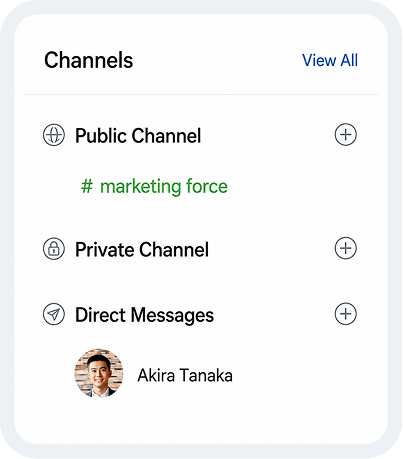This screenshot has height=459, width=403.
Task: Click the globe icon beside Public Channel
Action: (x=54, y=135)
